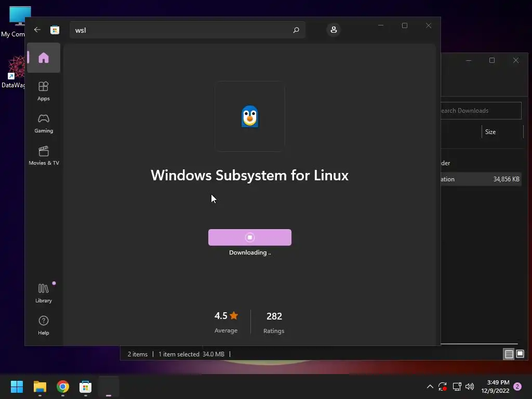This screenshot has height=399, width=532.
Task: Maximize the Microsoft Store window
Action: (404, 25)
